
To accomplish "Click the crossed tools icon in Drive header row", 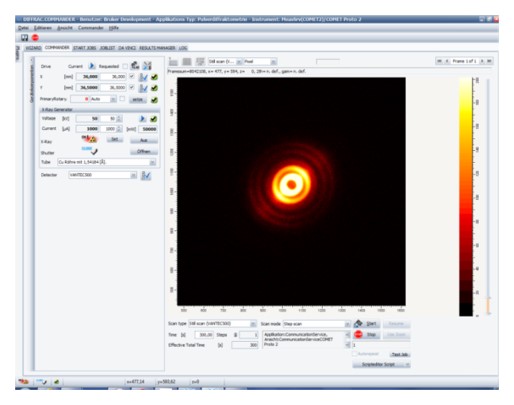I will 147,66.
